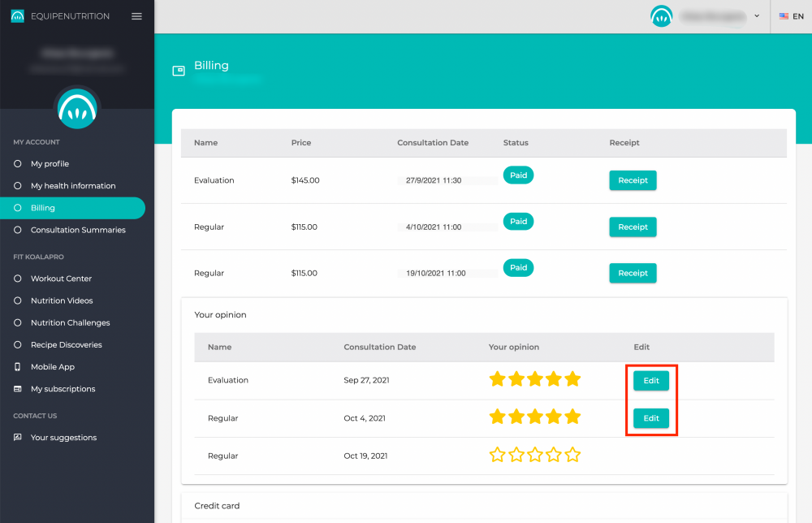Click the large sidebar profile avatar
This screenshot has height=523, width=812.
point(77,109)
